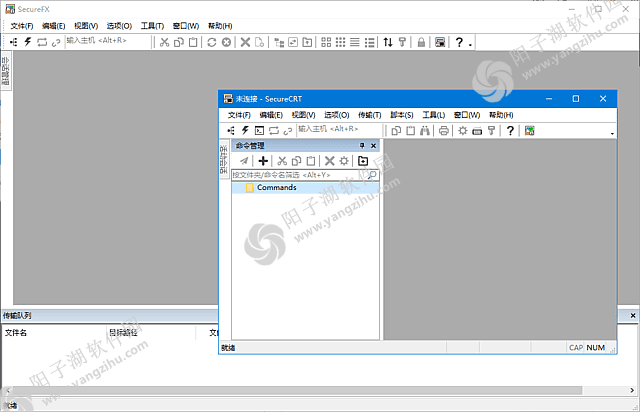Open SecureCRT 视图(V) menu
Viewport: 640px width, 412px height.
304,115
